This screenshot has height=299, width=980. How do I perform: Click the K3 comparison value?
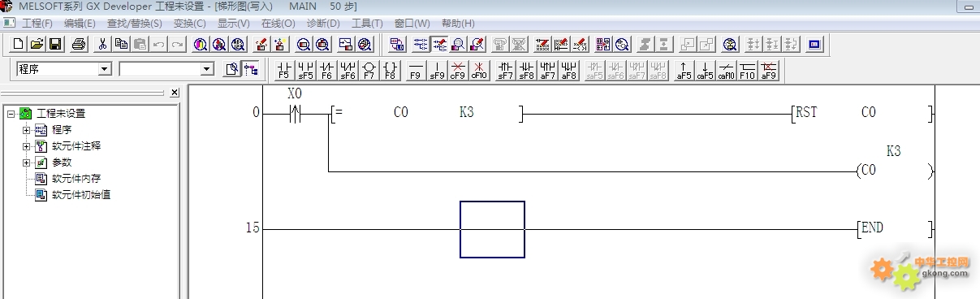point(466,113)
